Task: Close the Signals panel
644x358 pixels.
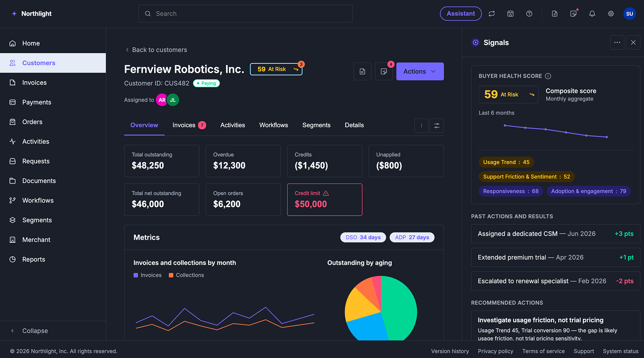Action: point(633,42)
